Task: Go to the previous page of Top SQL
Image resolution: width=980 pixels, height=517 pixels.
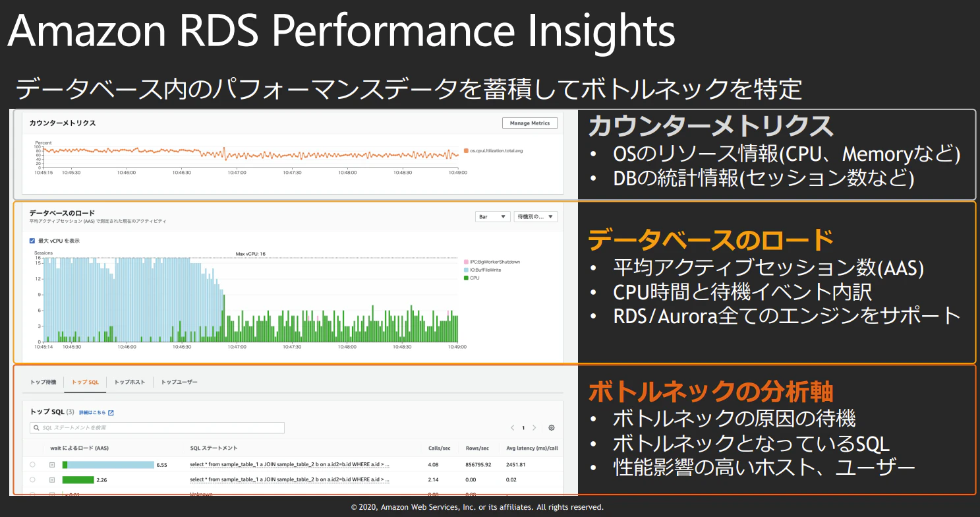Action: (x=512, y=428)
